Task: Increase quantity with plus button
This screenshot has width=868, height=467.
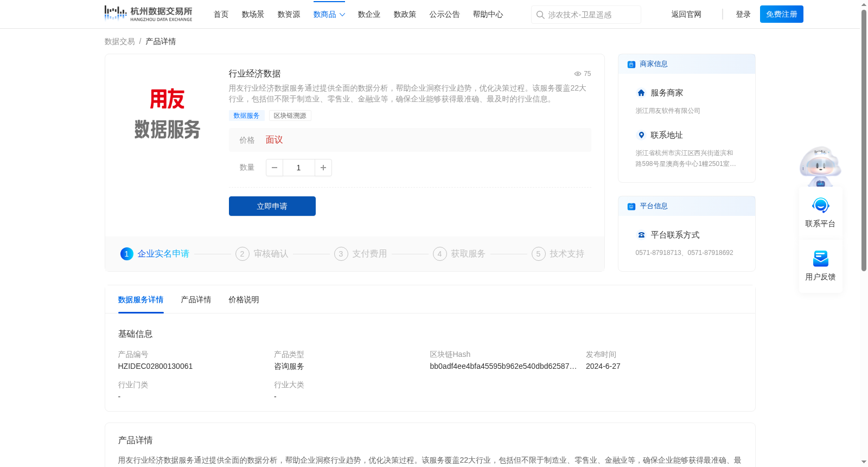Action: (x=323, y=168)
